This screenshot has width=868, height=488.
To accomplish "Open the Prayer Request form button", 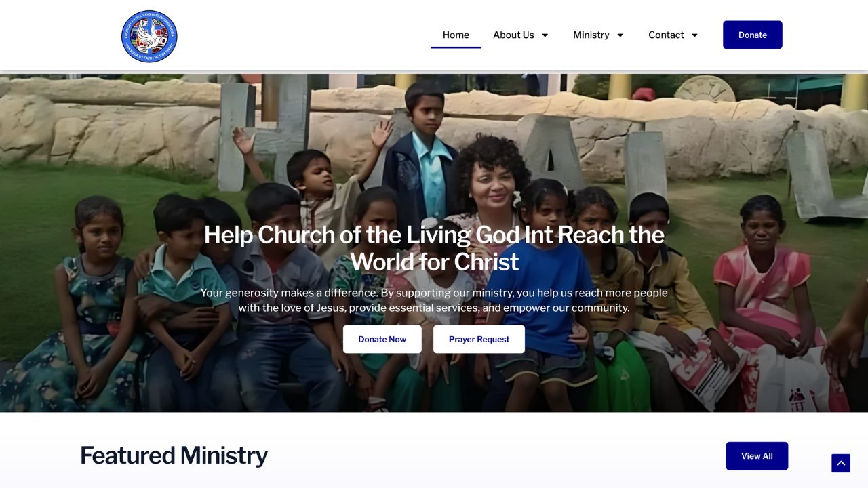I will [479, 339].
